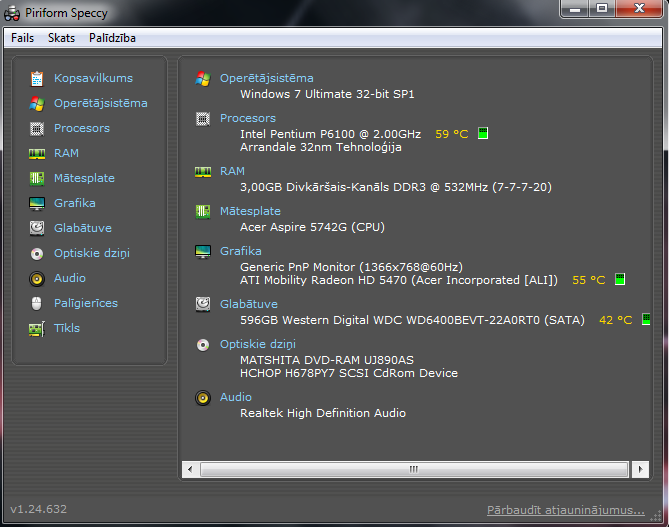The width and height of the screenshot is (669, 527).
Task: Show sidebar Mātesplate details
Action: [x=84, y=178]
